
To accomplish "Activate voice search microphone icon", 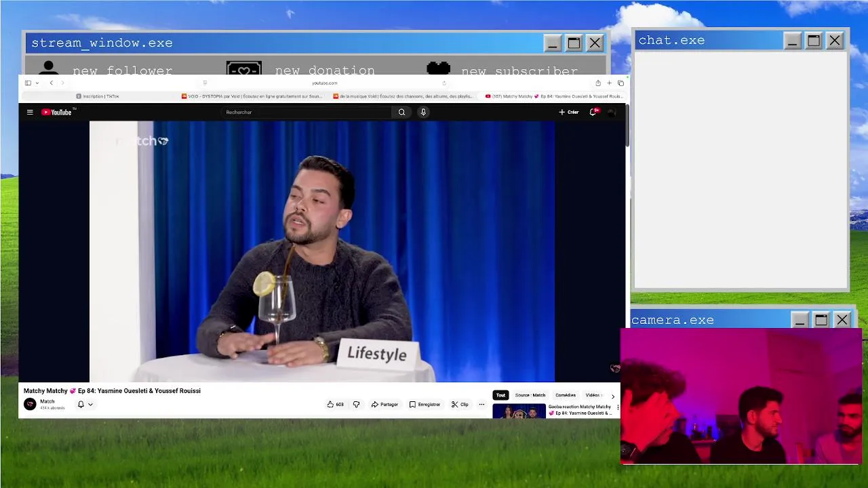I will (x=423, y=112).
